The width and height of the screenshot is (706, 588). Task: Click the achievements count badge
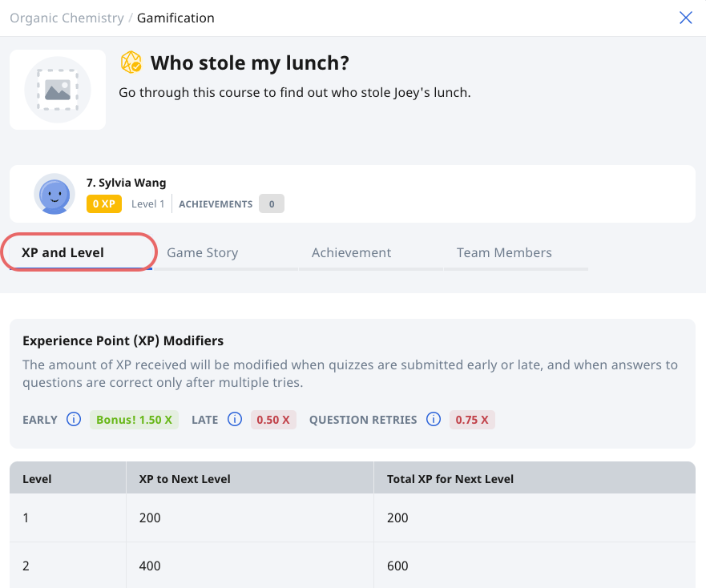click(272, 204)
